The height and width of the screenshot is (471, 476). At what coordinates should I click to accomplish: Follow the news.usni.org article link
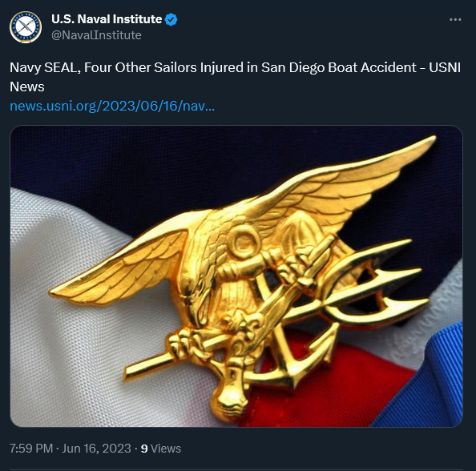point(112,107)
